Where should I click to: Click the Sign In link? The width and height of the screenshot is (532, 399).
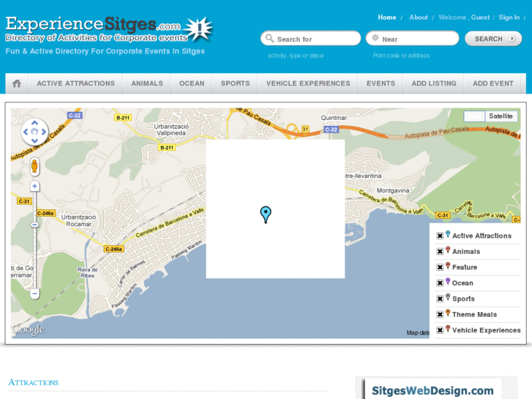[509, 18]
